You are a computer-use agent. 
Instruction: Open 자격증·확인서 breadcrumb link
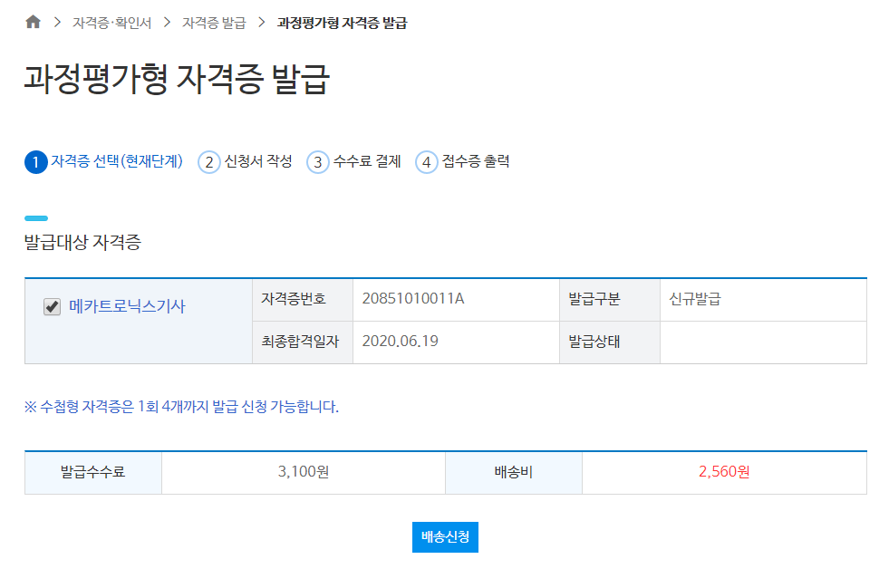[111, 23]
